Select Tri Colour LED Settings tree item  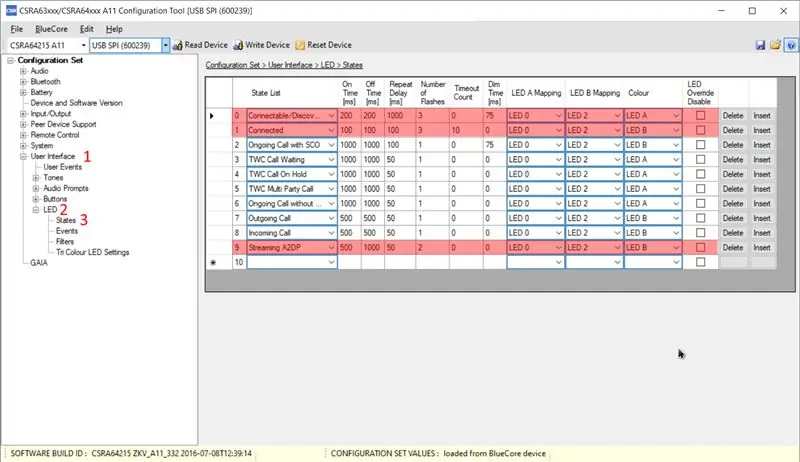tap(92, 252)
